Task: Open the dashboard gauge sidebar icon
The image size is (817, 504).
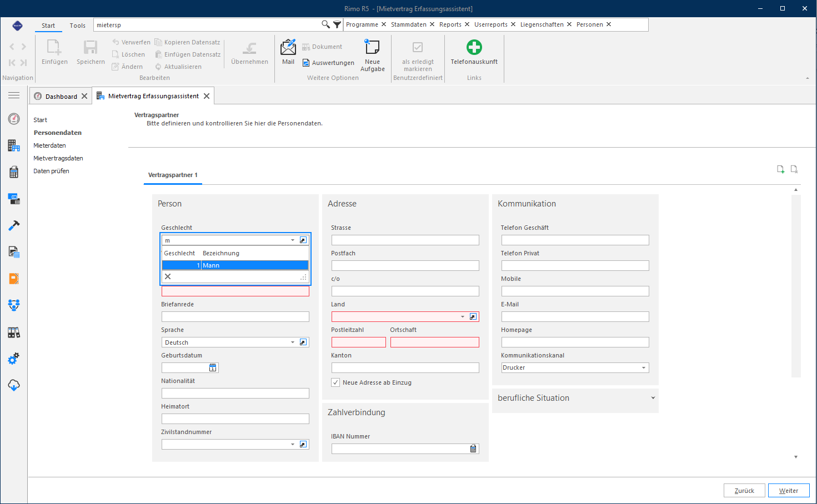Action: pos(14,119)
